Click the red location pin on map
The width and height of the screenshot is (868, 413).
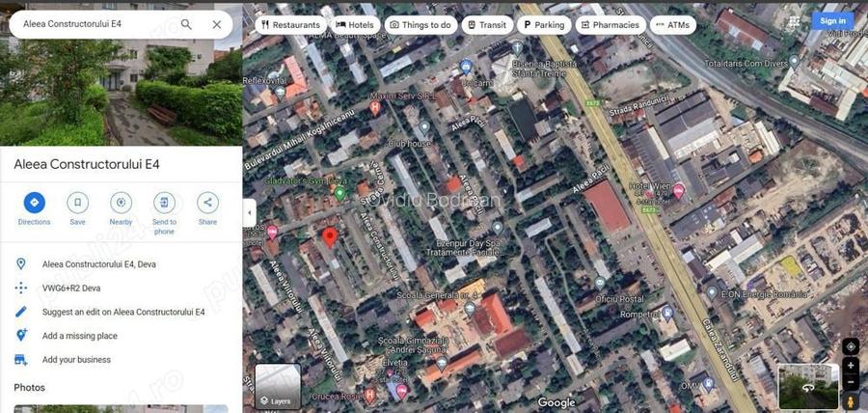(x=330, y=236)
